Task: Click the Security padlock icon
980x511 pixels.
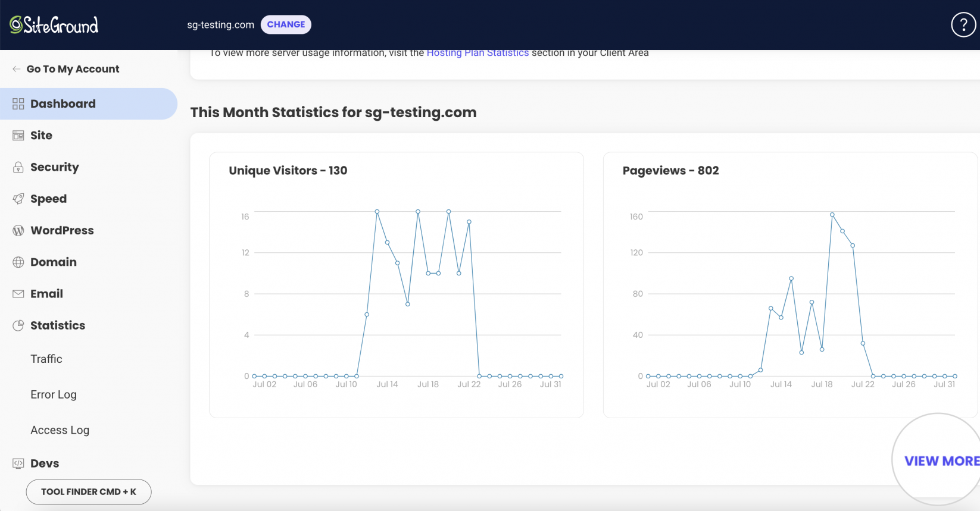Action: 18,167
